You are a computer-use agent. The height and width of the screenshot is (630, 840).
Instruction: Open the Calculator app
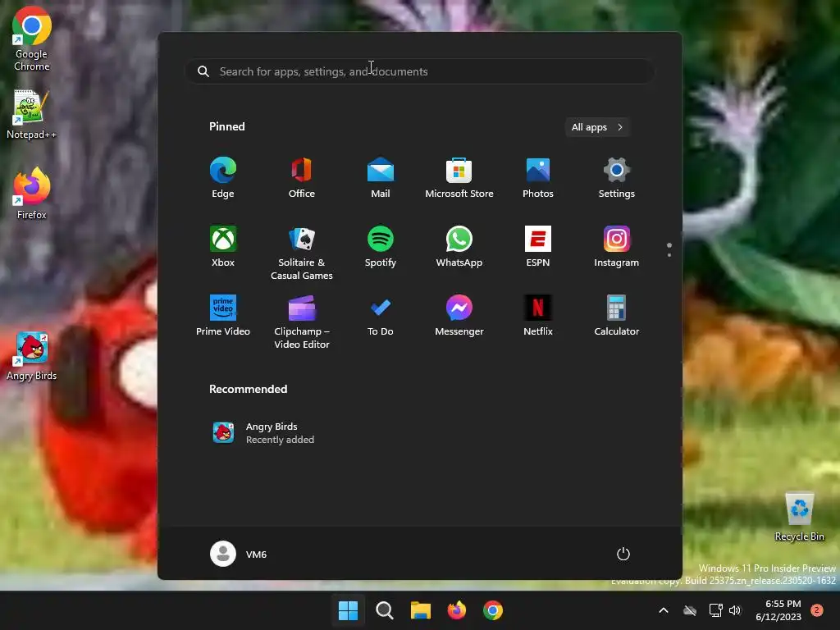point(617,316)
